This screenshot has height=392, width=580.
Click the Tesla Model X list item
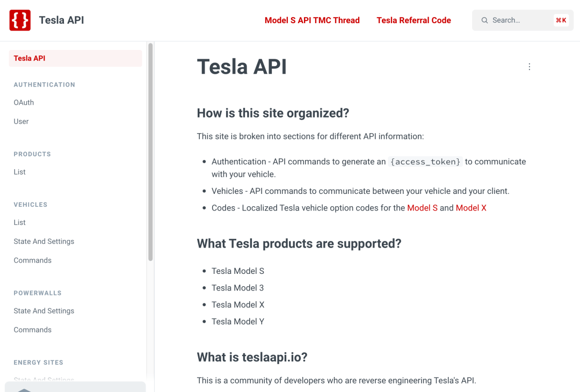coord(238,304)
